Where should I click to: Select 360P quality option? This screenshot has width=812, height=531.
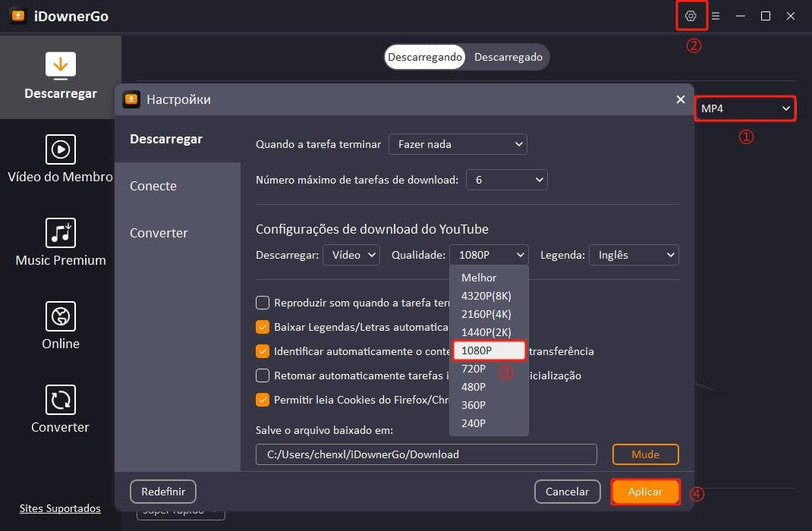[x=489, y=405]
